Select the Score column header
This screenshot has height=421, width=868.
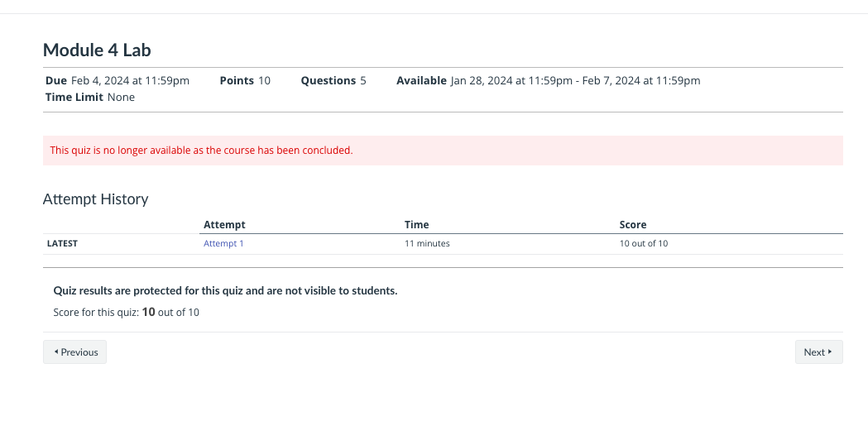click(x=633, y=225)
